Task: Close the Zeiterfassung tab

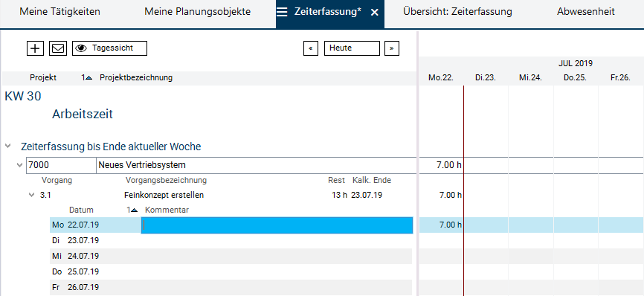Action: tap(374, 13)
